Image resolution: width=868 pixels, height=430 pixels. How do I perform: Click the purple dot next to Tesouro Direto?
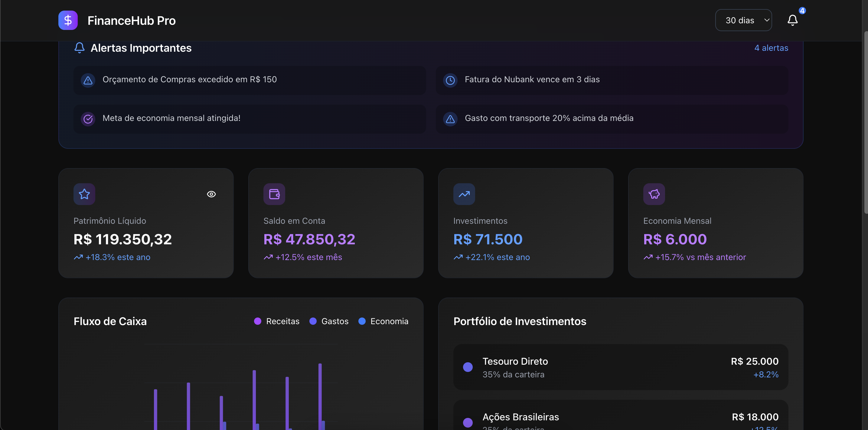point(468,367)
